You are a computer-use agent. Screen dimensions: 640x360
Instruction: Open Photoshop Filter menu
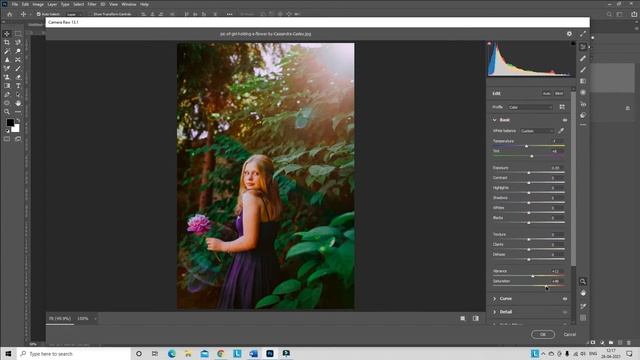pos(92,4)
